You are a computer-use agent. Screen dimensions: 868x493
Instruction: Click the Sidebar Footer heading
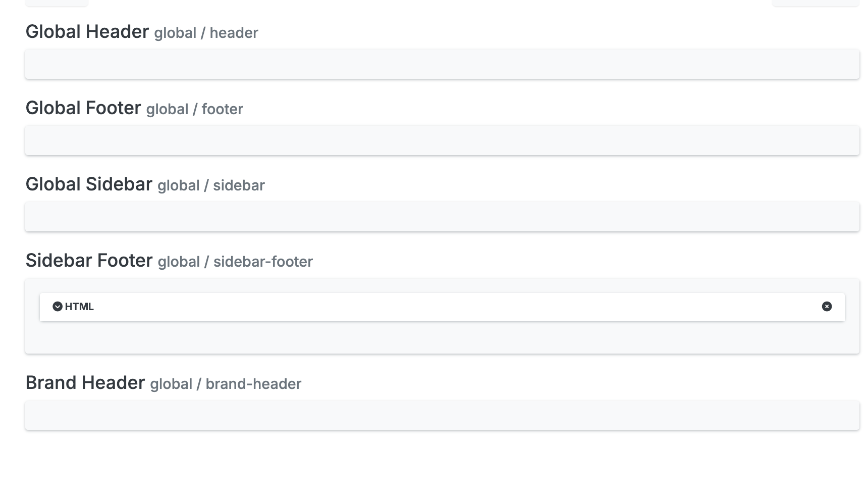point(89,260)
